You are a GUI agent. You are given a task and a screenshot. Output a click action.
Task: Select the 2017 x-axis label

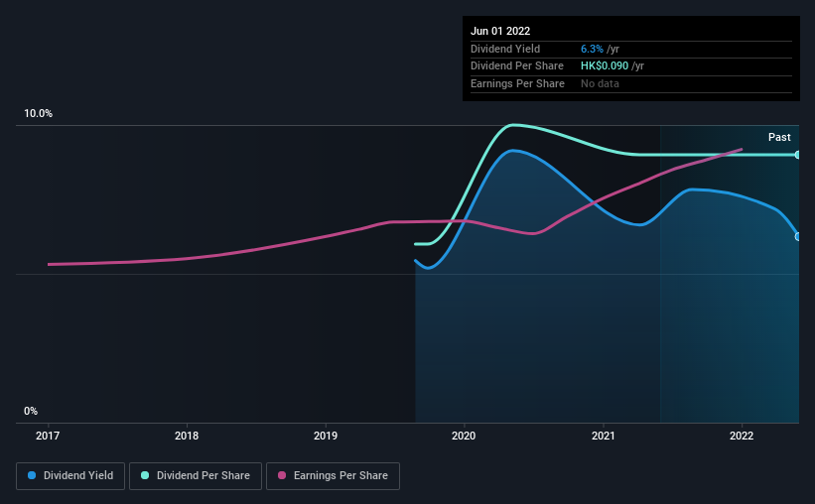(x=48, y=436)
